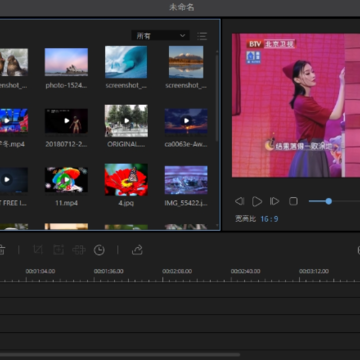This screenshot has height=360, width=360.
Task: Switch media library to list view
Action: pos(202,36)
